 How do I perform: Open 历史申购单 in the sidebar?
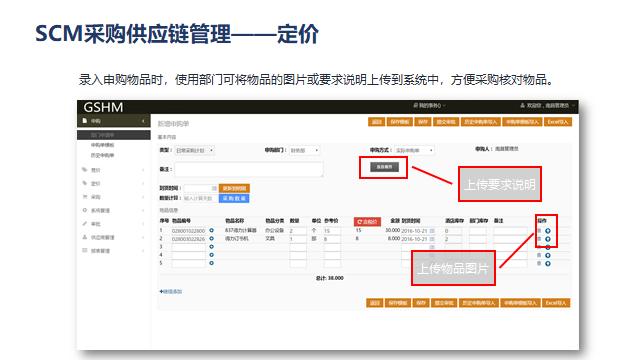pyautogui.click(x=102, y=156)
